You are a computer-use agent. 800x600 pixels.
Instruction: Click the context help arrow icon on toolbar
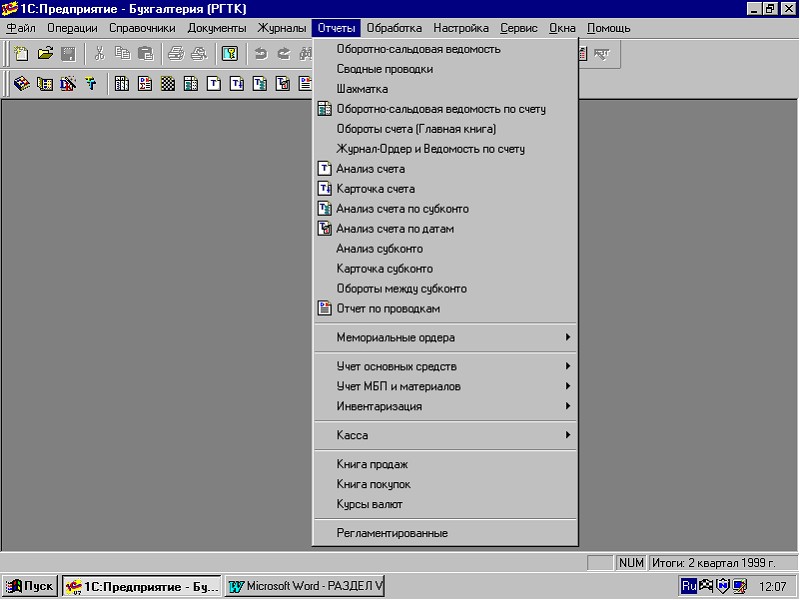click(602, 54)
